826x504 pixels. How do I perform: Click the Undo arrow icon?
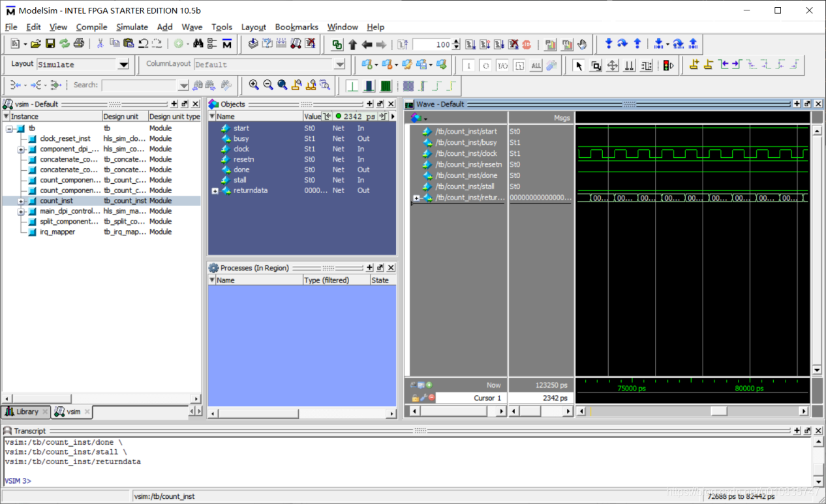(143, 44)
